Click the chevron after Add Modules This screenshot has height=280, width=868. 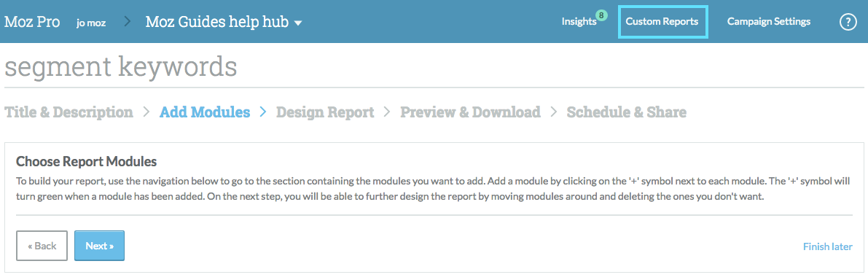point(264,112)
